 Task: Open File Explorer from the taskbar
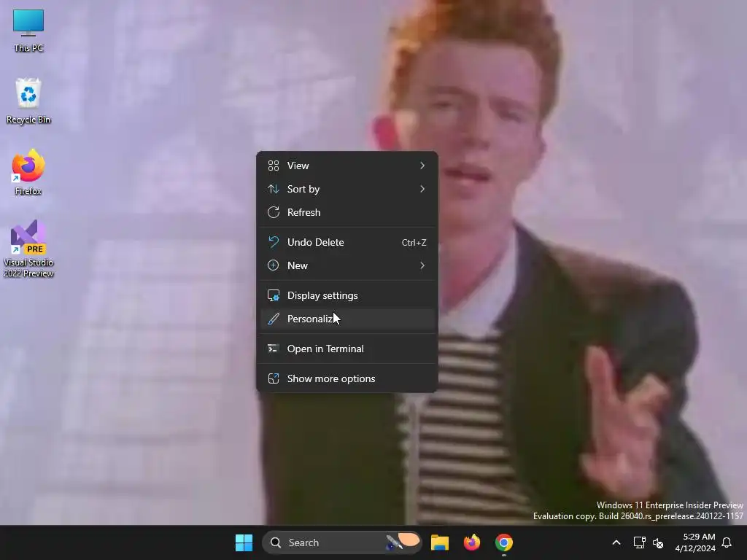coord(440,542)
